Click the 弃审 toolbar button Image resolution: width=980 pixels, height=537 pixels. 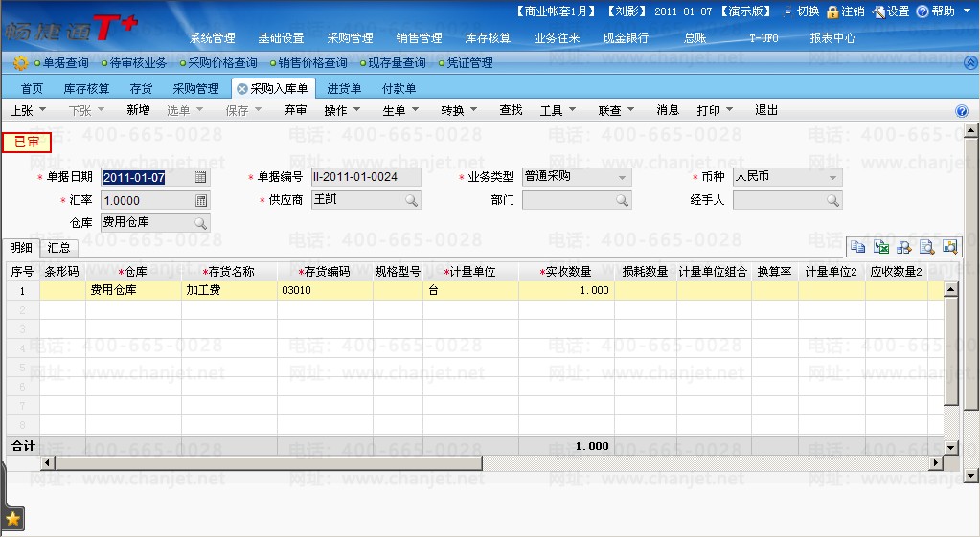tap(295, 110)
